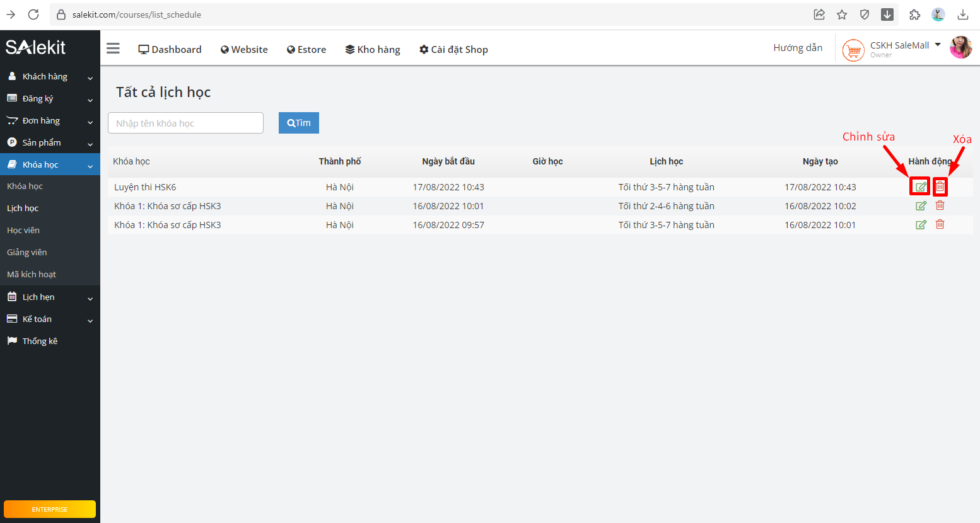Open Cài đặt Shop settings
980x523 pixels.
453,49
